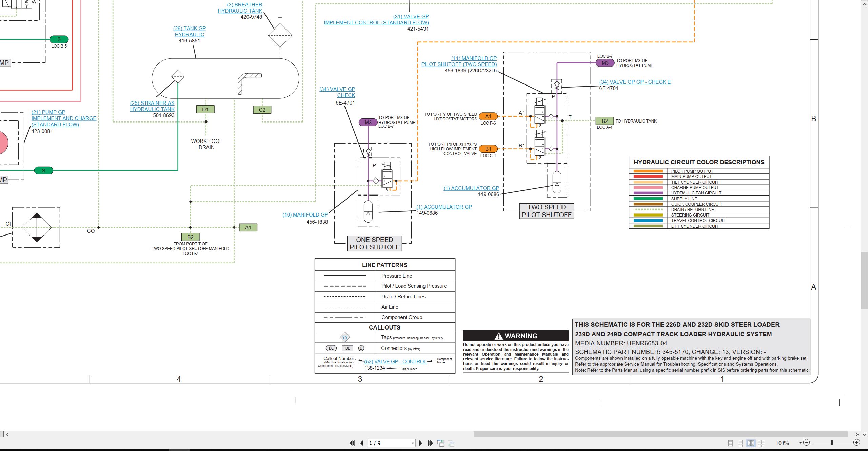Open (1) Accumulator GP link near two speed shutoff

471,188
